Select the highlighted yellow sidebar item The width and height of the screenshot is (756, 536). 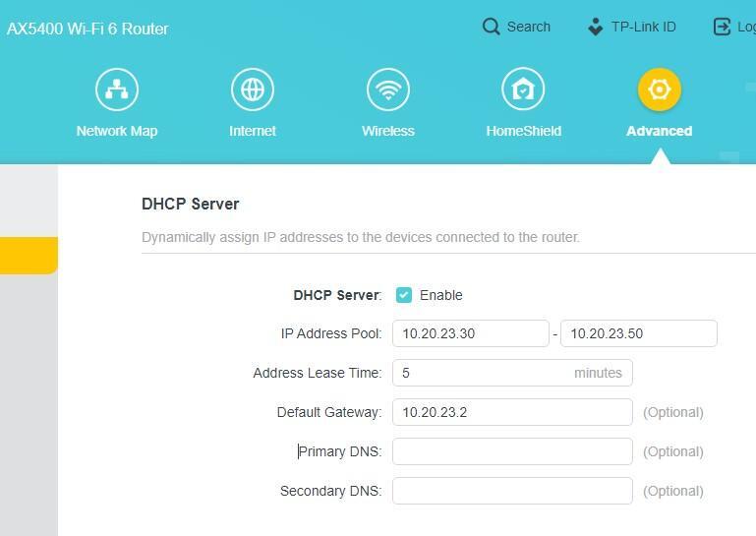[x=29, y=256]
